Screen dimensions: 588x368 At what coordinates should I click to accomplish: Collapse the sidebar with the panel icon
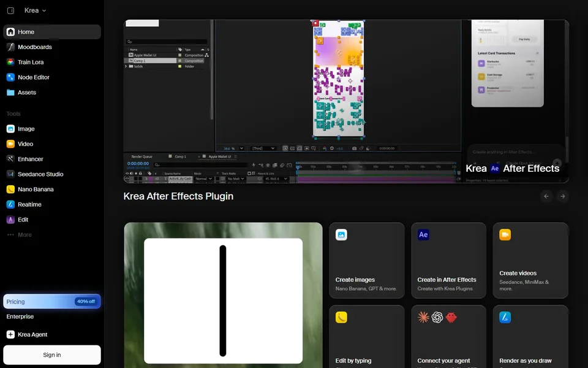click(x=10, y=10)
